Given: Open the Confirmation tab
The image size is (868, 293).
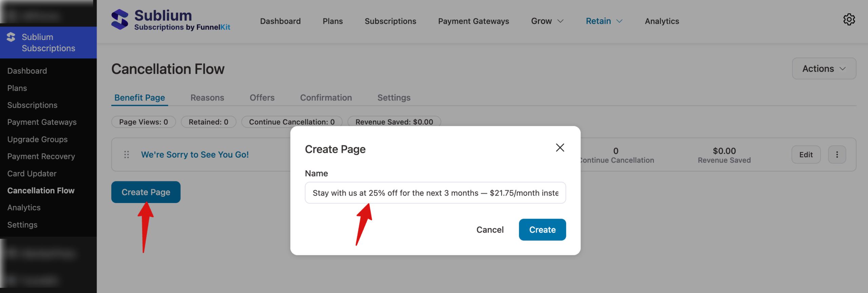Looking at the screenshot, I should pyautogui.click(x=325, y=98).
